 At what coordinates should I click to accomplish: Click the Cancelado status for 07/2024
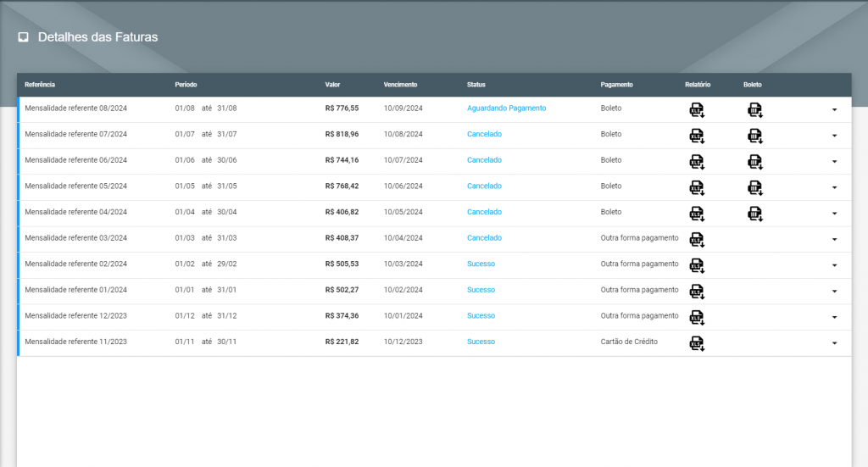click(x=484, y=134)
